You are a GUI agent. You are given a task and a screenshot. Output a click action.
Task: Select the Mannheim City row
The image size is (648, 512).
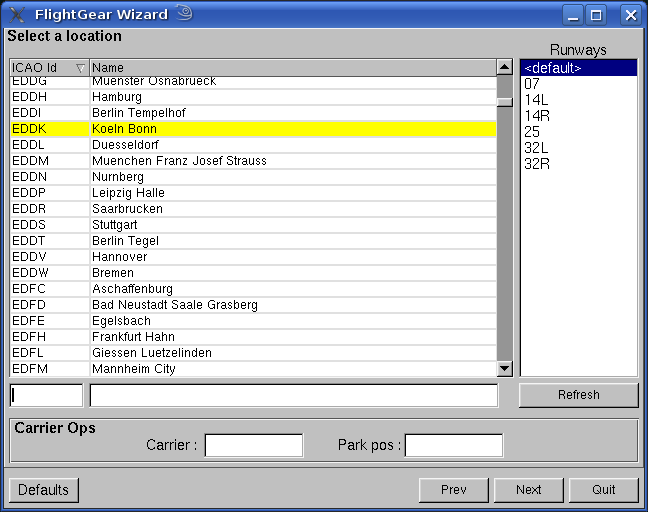pos(253,369)
